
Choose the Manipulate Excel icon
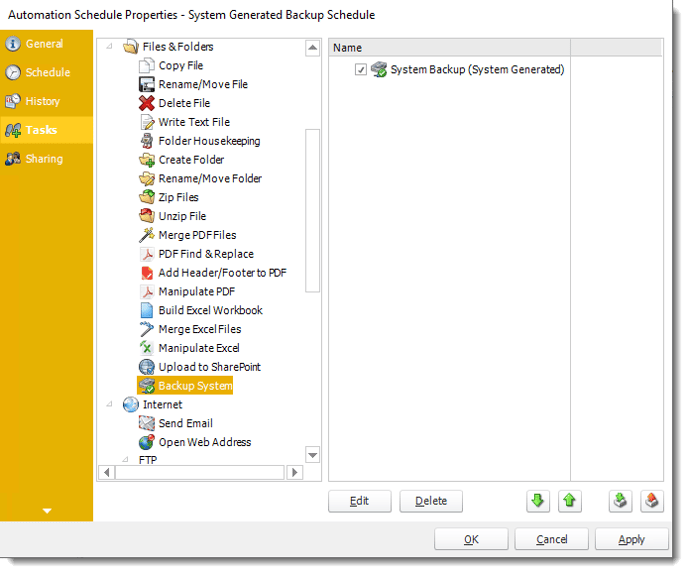pos(147,348)
